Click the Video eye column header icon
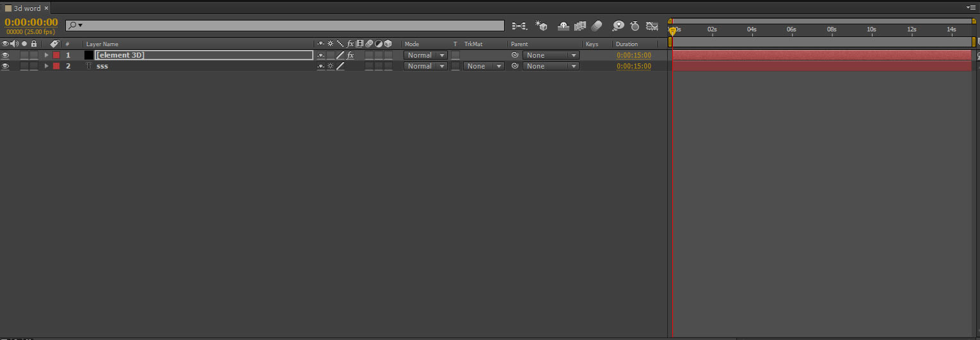This screenshot has width=980, height=340. pos(5,44)
